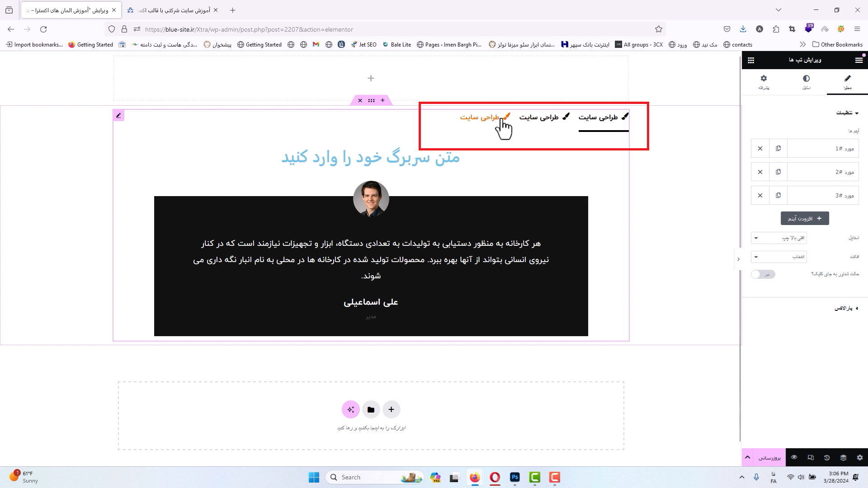Viewport: 868px width, 488px height.
Task: Duplicate the مورد #3 item
Action: click(x=778, y=196)
